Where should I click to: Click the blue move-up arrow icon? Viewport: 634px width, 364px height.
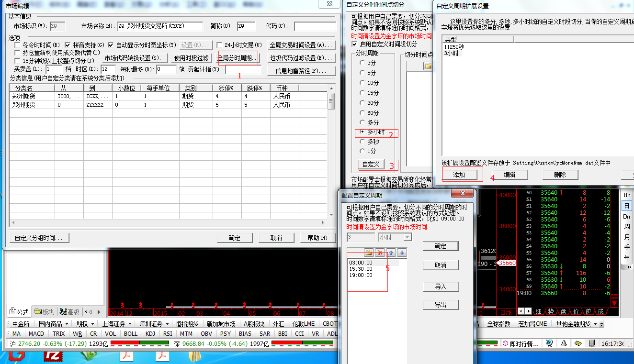(391, 253)
